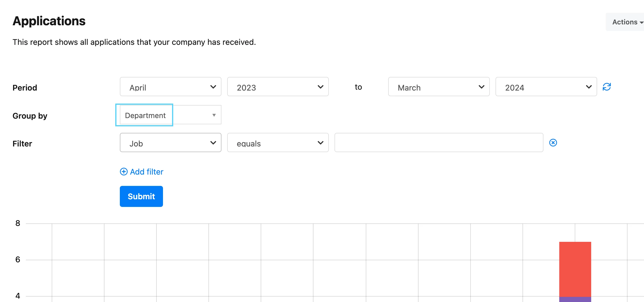Viewport: 644px width, 302px height.
Task: Click the purple bar segment in chart
Action: click(575, 299)
